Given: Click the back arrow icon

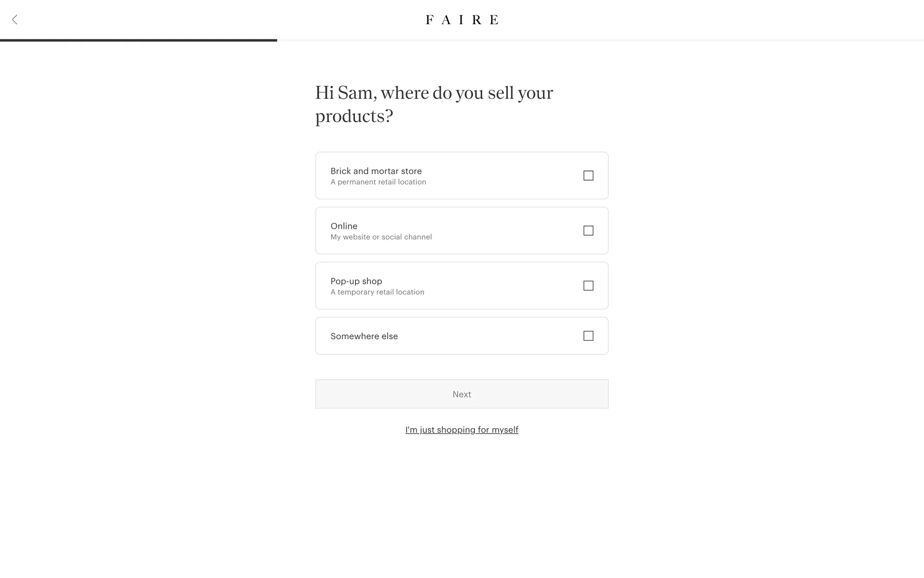Looking at the screenshot, I should point(15,20).
